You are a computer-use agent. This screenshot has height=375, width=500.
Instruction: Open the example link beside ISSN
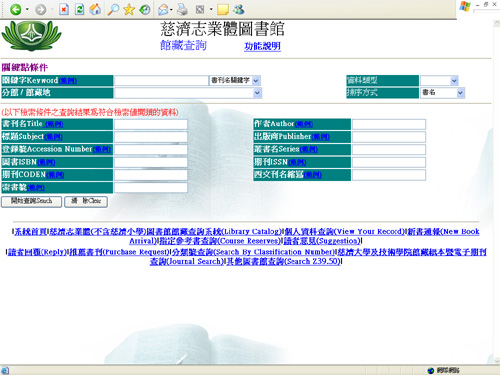tap(297, 162)
